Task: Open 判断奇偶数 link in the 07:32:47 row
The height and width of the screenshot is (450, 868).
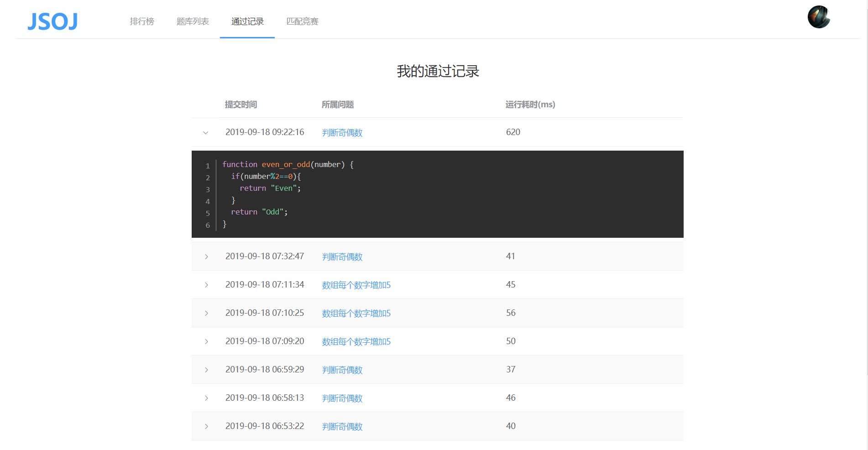Action: pos(342,256)
